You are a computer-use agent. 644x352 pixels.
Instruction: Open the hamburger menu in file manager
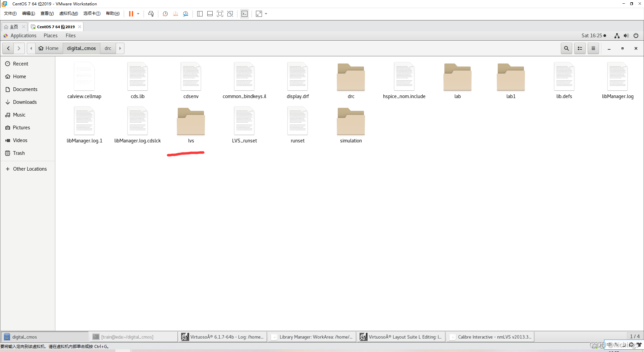[593, 48]
